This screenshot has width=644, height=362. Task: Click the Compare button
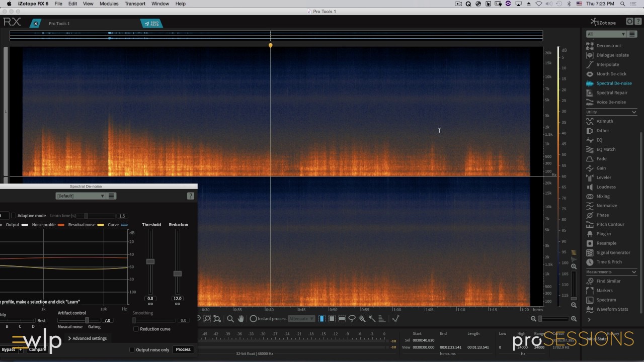click(x=37, y=349)
